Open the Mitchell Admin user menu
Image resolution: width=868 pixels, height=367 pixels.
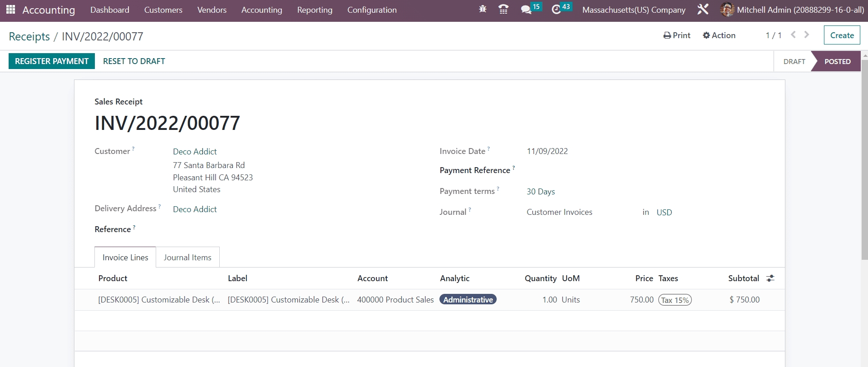(x=792, y=10)
